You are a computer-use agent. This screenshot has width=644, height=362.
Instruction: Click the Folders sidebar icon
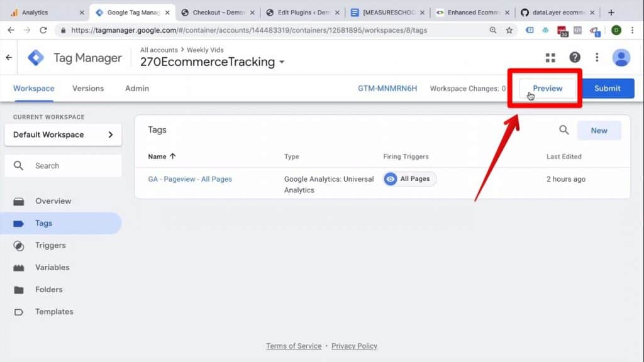pos(18,290)
